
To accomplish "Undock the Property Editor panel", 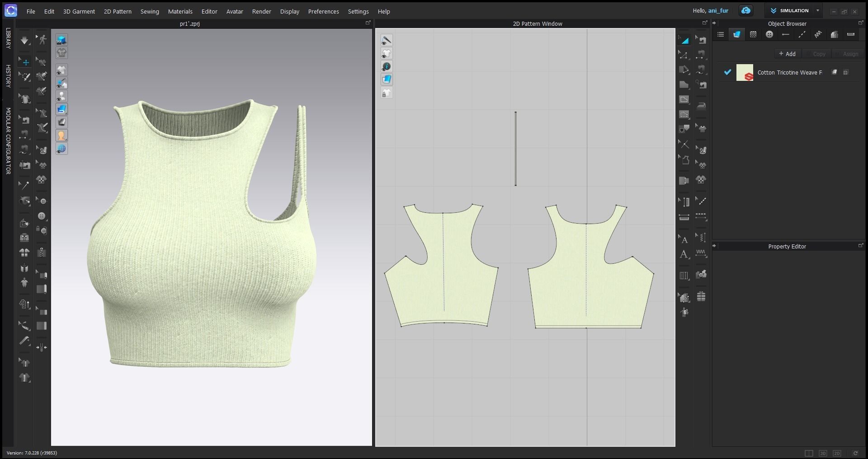I will [861, 245].
